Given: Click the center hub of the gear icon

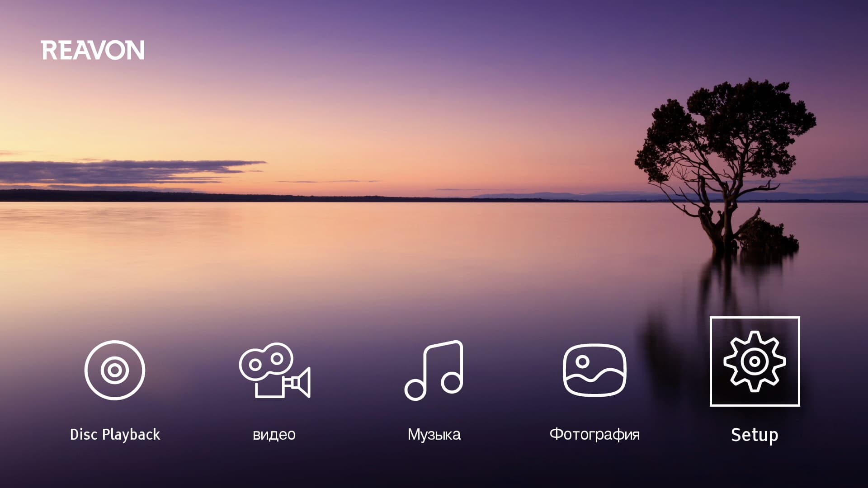Looking at the screenshot, I should 755,361.
